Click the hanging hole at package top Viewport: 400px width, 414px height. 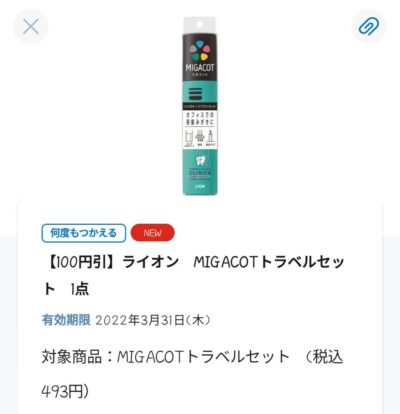[x=199, y=25]
